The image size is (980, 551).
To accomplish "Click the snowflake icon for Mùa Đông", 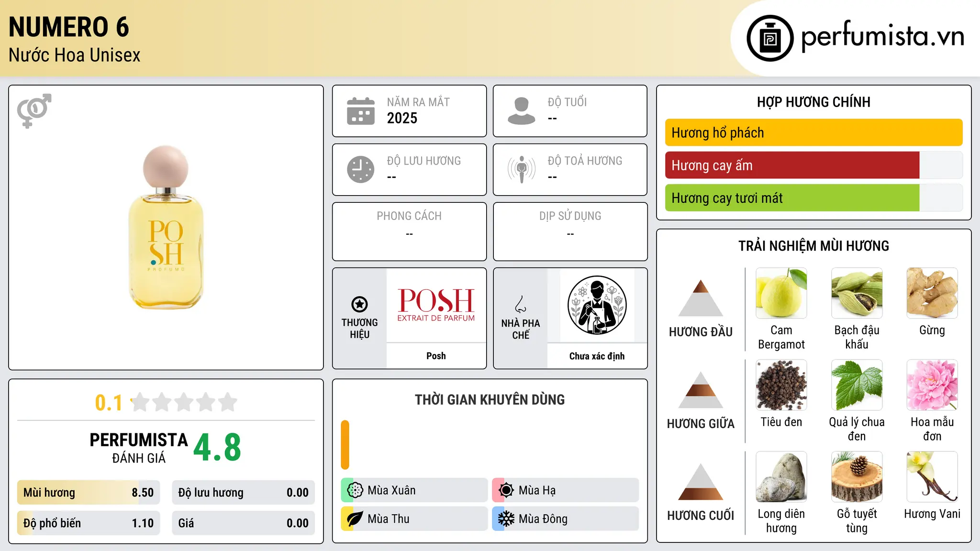I will pos(506,519).
